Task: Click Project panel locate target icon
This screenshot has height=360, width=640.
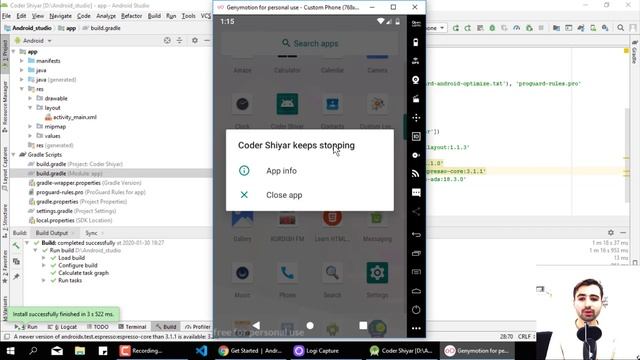Action: pos(167,40)
